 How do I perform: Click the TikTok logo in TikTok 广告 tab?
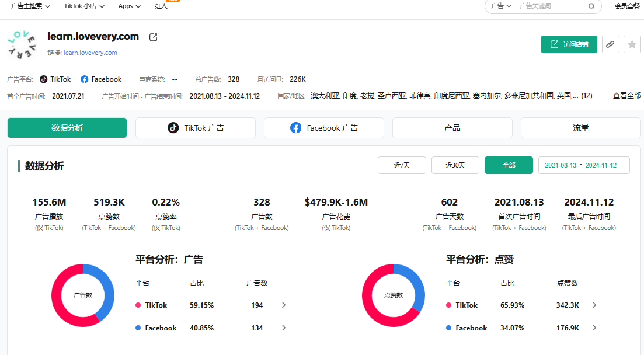(173, 128)
